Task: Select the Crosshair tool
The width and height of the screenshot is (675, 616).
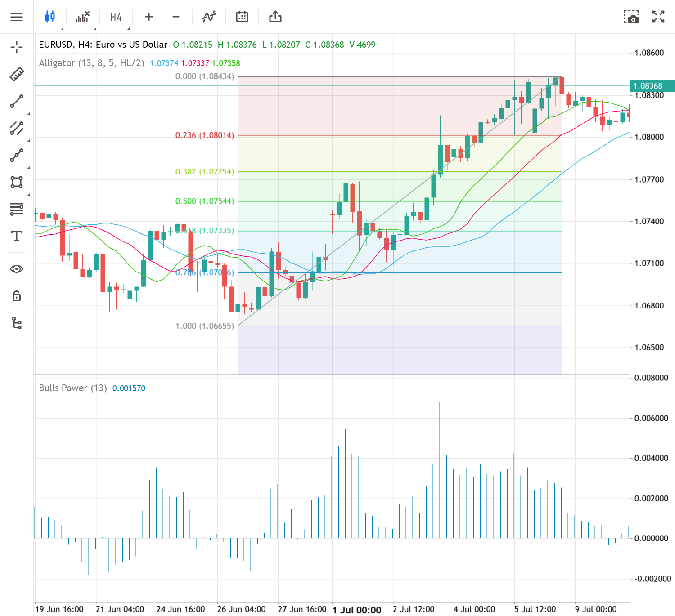Action: 17,46
